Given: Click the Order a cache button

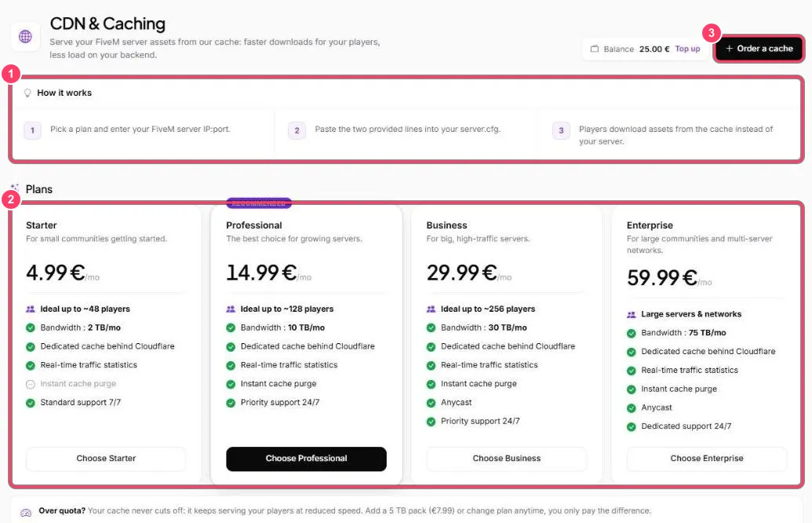Looking at the screenshot, I should 759,49.
